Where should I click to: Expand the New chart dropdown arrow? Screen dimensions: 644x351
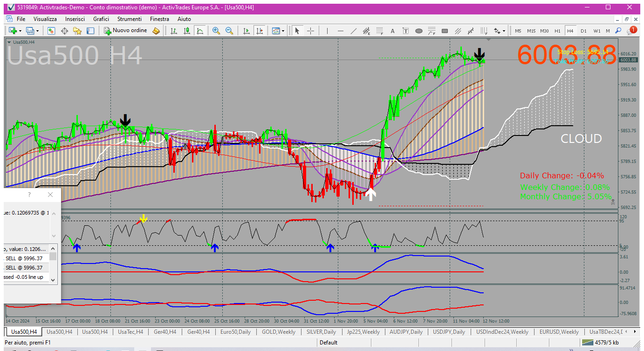coord(20,31)
